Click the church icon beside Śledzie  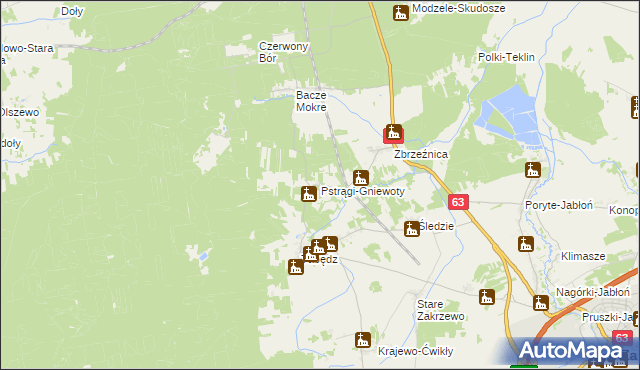411,229
